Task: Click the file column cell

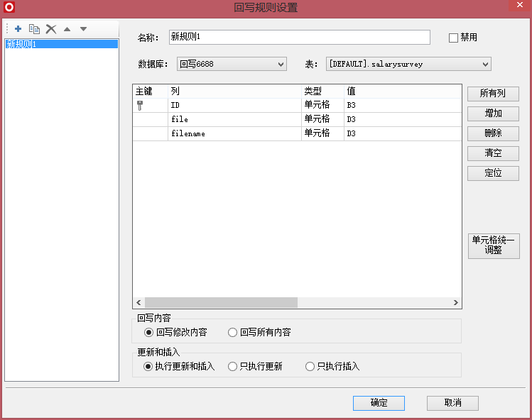Action: pyautogui.click(x=234, y=120)
